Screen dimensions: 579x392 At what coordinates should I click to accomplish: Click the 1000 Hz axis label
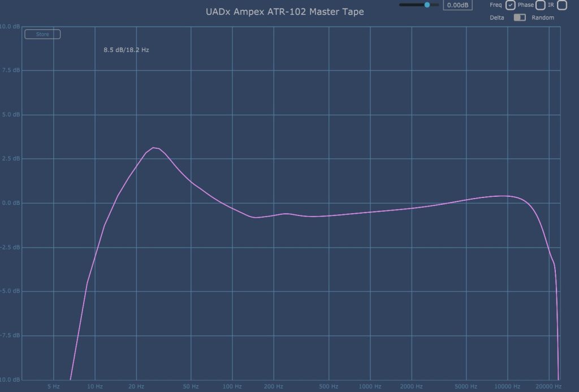pos(370,387)
